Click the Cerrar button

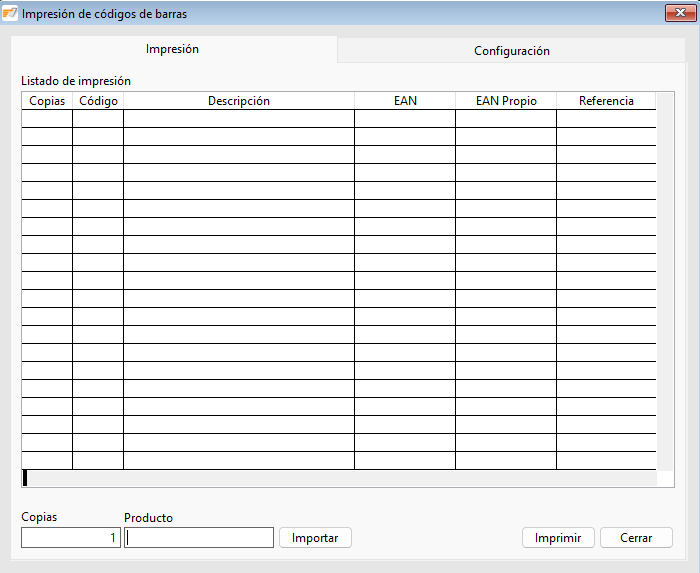(636, 538)
